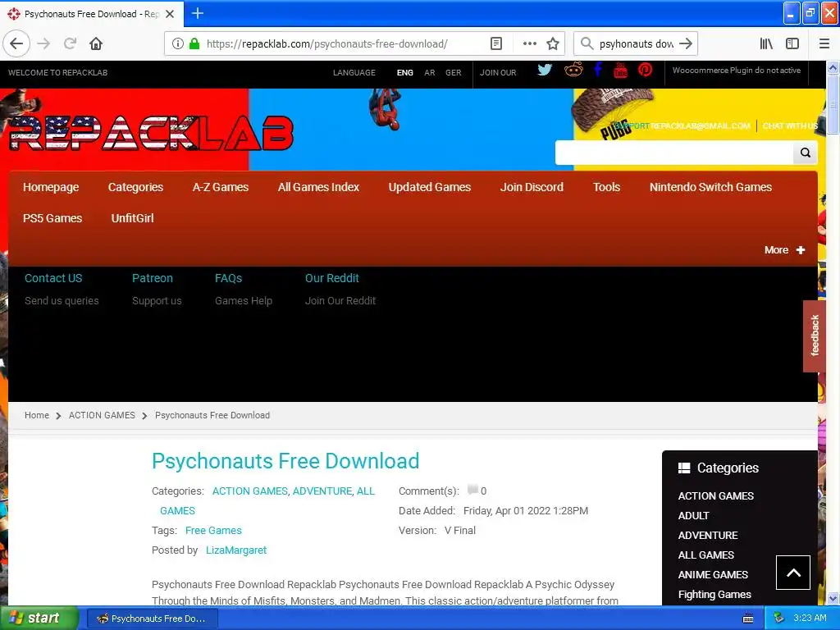Open the vertical feedback tab
This screenshot has width=840, height=630.
tap(815, 336)
